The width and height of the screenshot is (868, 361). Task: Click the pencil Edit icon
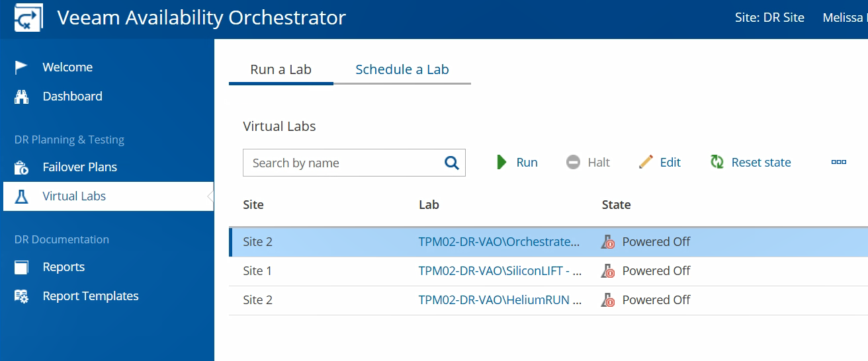(646, 162)
